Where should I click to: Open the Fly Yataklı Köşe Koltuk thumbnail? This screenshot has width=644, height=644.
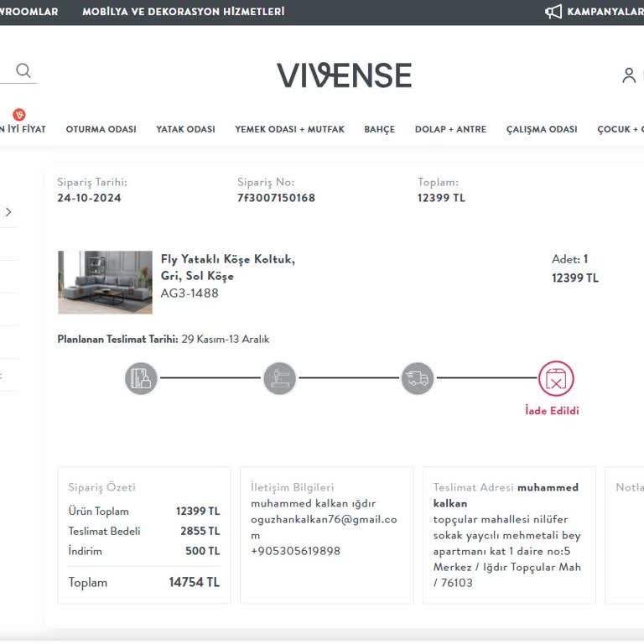(105, 283)
